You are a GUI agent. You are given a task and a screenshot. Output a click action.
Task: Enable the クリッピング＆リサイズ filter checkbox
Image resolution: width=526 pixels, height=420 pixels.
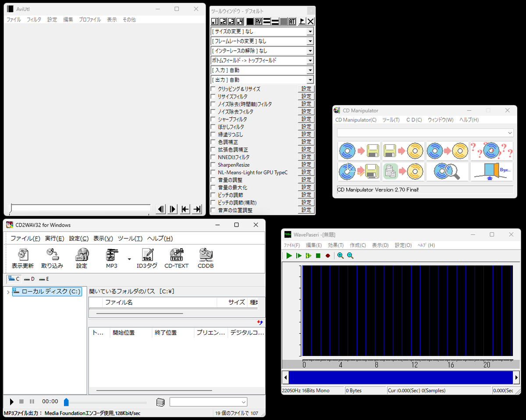click(x=213, y=89)
